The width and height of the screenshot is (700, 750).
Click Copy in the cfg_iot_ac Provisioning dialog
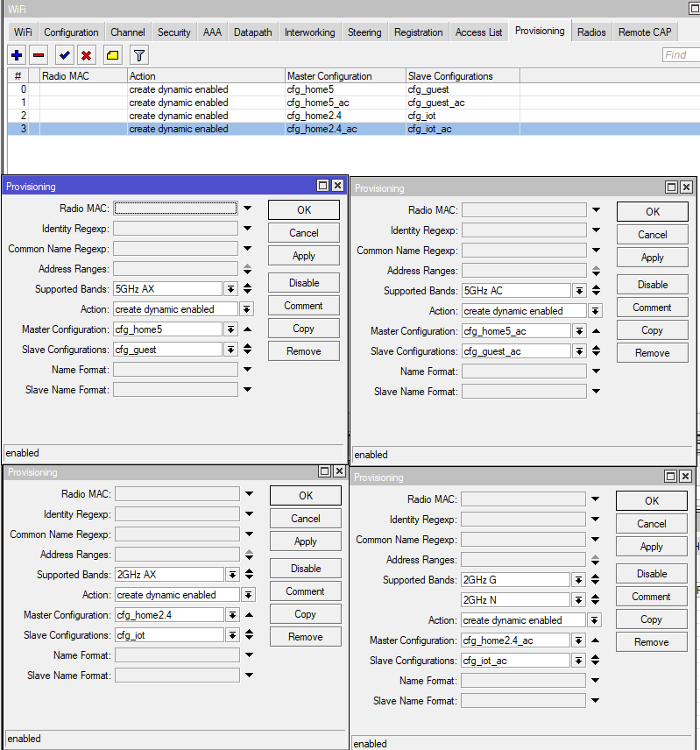pyautogui.click(x=651, y=619)
